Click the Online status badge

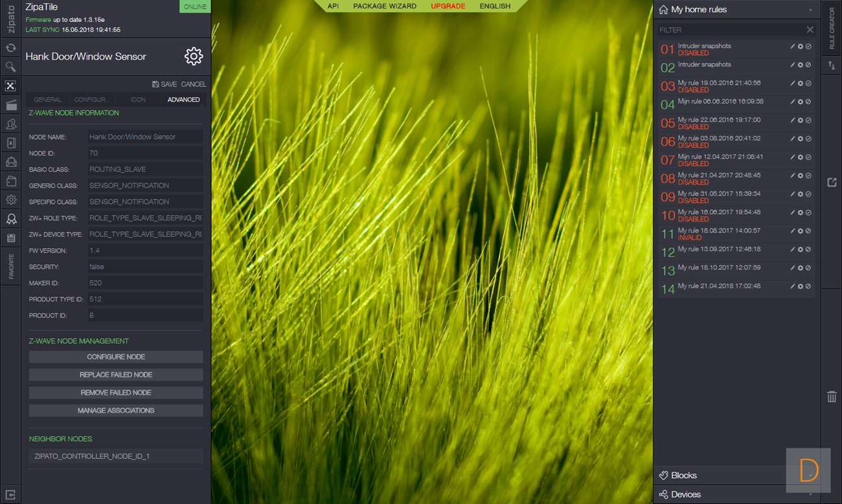point(195,6)
